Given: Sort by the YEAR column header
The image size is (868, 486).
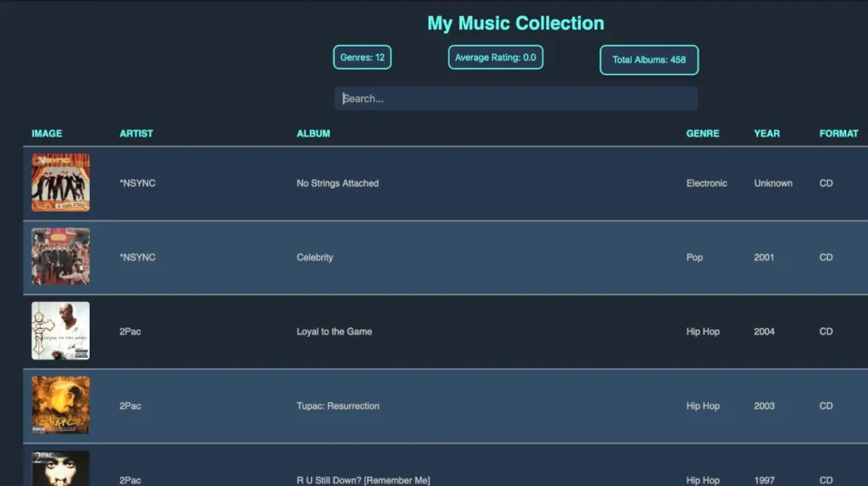Looking at the screenshot, I should coord(766,133).
